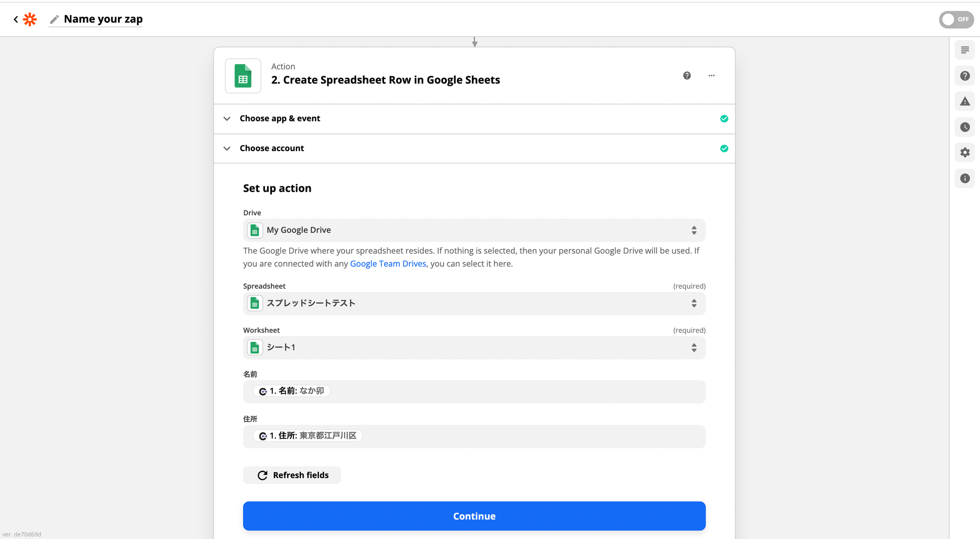This screenshot has width=980, height=539.
Task: Open the sidebar help question-mark icon
Action: click(x=965, y=76)
